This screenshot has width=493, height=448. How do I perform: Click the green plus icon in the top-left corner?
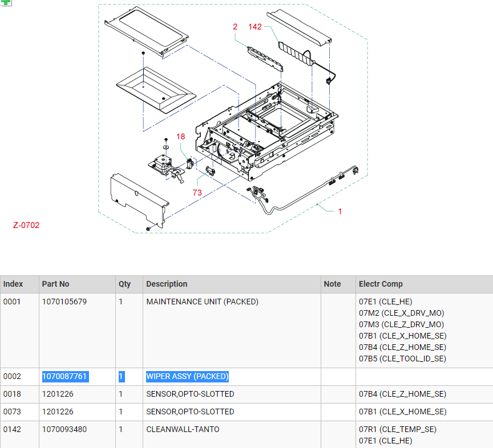pos(6,2)
